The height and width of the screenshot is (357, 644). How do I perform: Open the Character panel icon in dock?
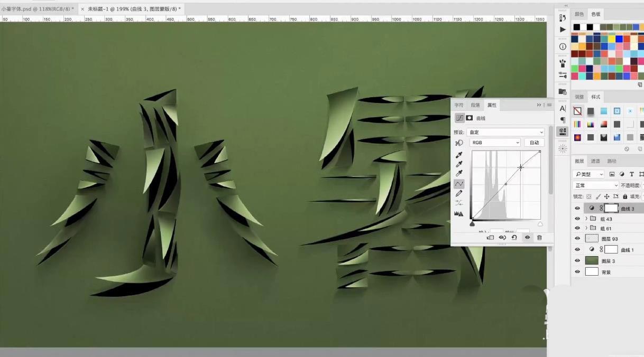point(563,108)
